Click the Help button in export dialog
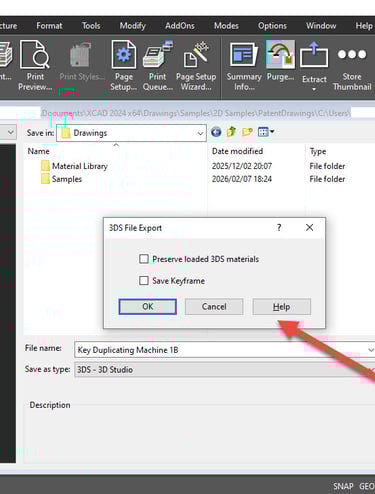 tap(282, 306)
